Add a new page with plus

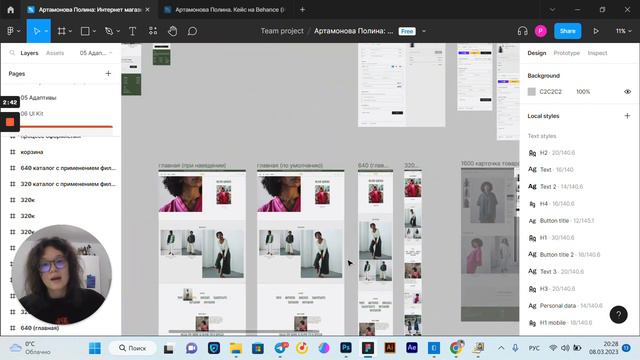(108, 73)
